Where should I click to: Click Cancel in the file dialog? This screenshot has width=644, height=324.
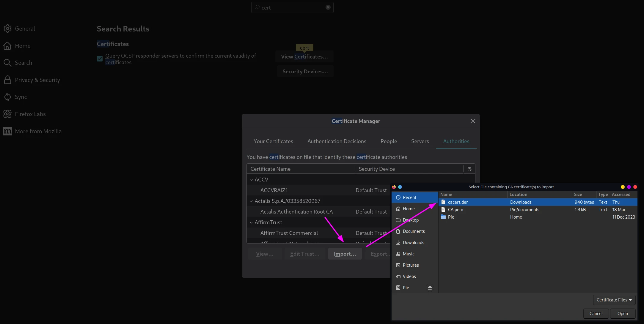click(596, 314)
